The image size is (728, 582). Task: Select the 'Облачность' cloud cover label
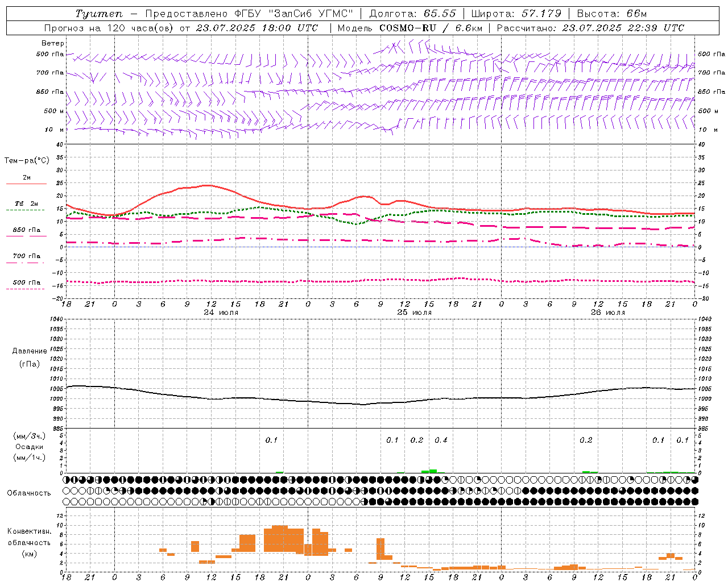click(29, 493)
